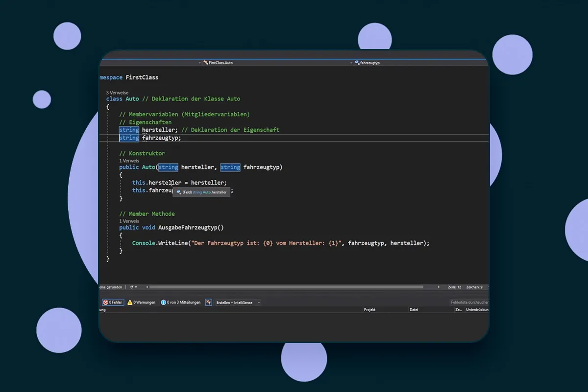
Task: Click the Ze... column header
Action: [x=459, y=310]
